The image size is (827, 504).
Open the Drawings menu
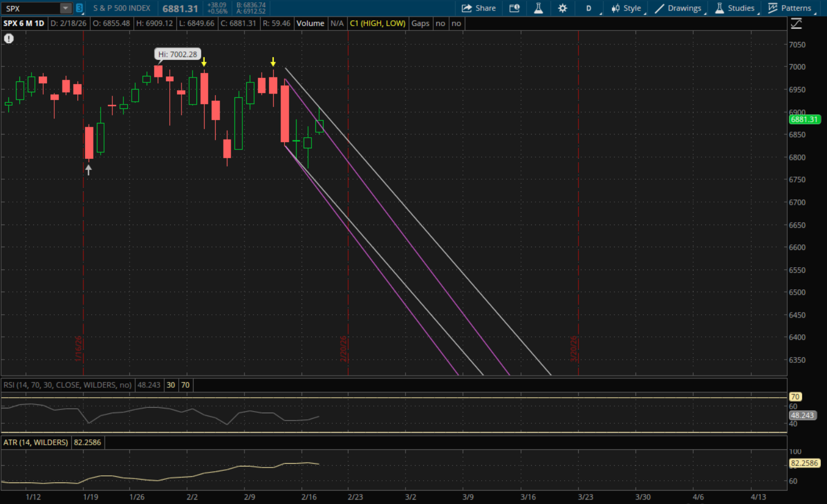(678, 8)
